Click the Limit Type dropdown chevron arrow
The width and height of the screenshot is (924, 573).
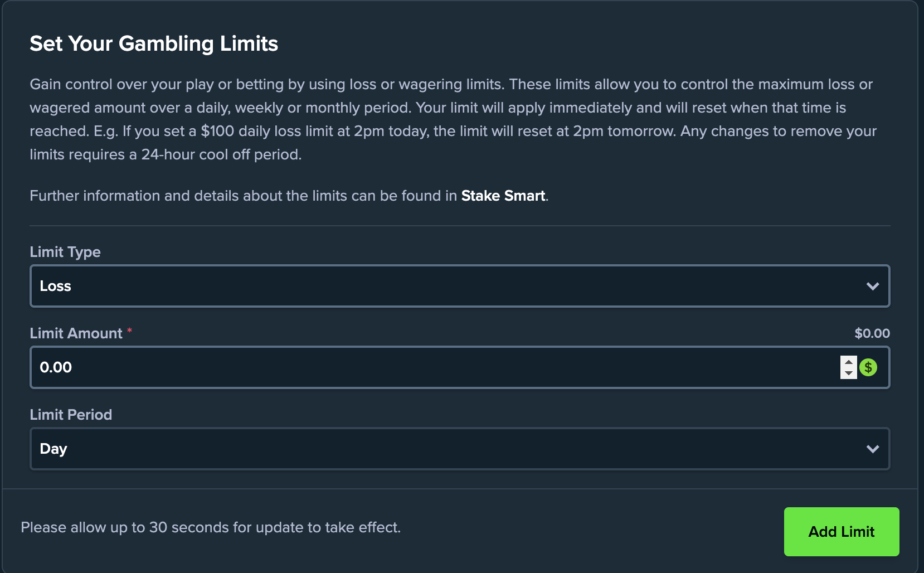pyautogui.click(x=872, y=286)
